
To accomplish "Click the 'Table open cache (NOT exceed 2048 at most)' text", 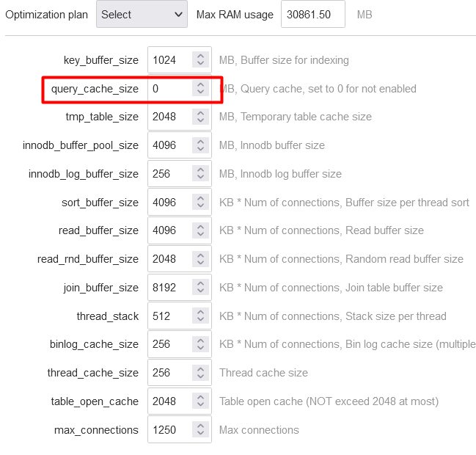I will (329, 401).
